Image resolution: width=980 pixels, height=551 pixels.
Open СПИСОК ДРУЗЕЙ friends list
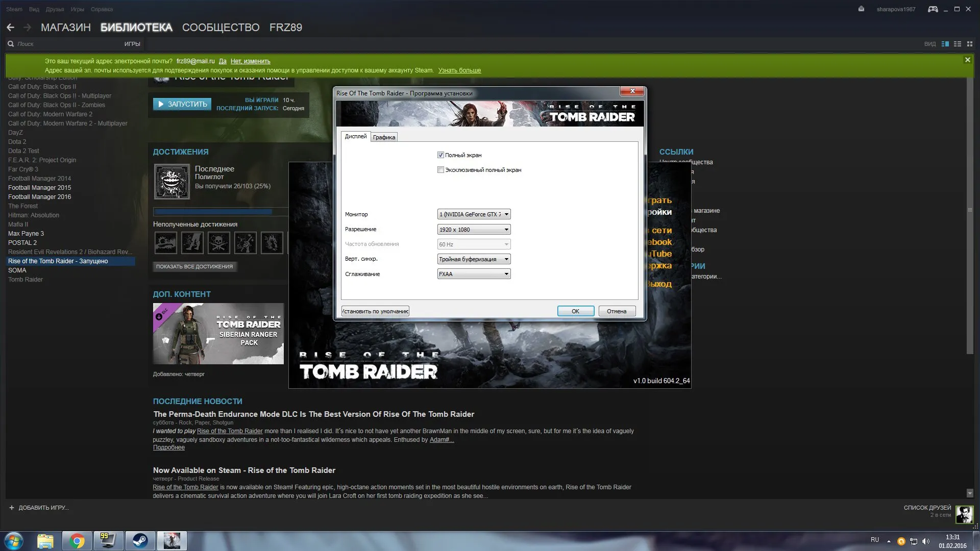coord(927,508)
